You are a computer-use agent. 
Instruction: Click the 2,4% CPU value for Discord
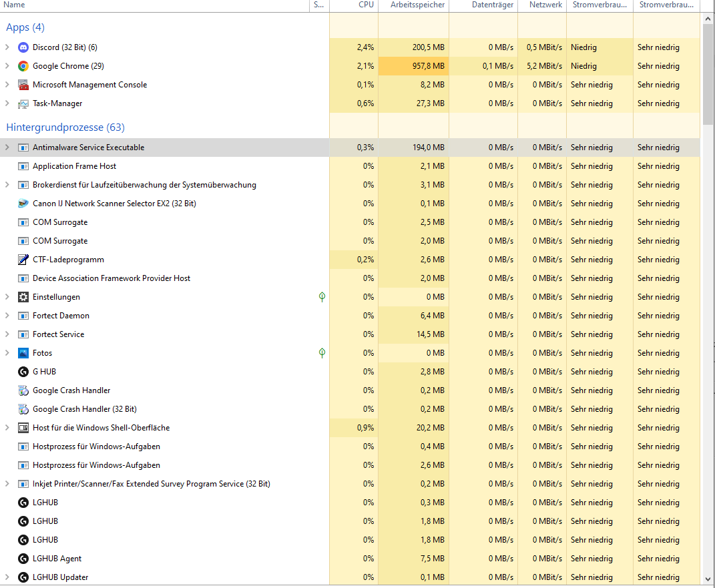(x=365, y=47)
